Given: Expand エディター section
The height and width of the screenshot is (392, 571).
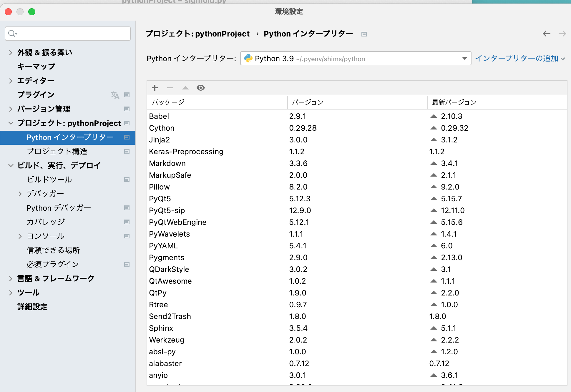Looking at the screenshot, I should pos(11,81).
